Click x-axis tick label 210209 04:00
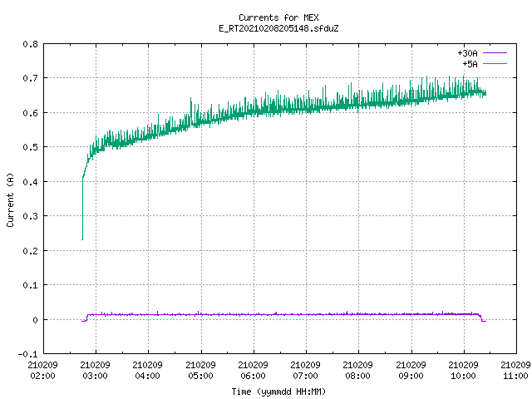The width and height of the screenshot is (532, 399). pyautogui.click(x=148, y=370)
